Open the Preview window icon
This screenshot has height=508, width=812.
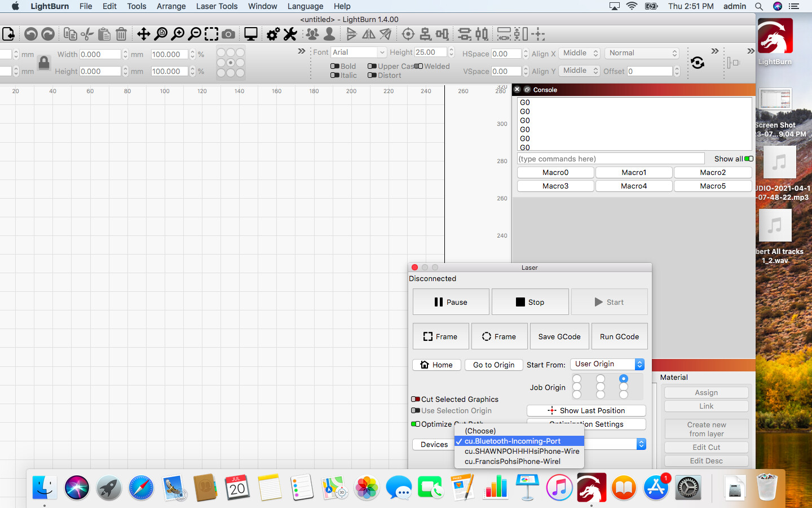[x=250, y=34]
